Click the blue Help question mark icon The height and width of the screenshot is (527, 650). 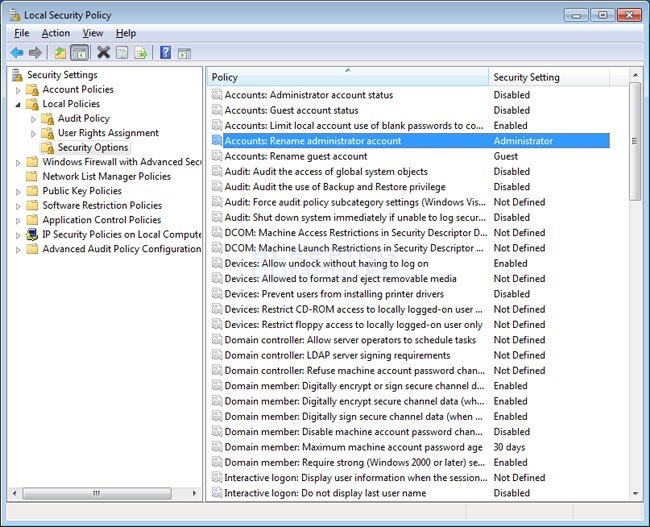165,53
